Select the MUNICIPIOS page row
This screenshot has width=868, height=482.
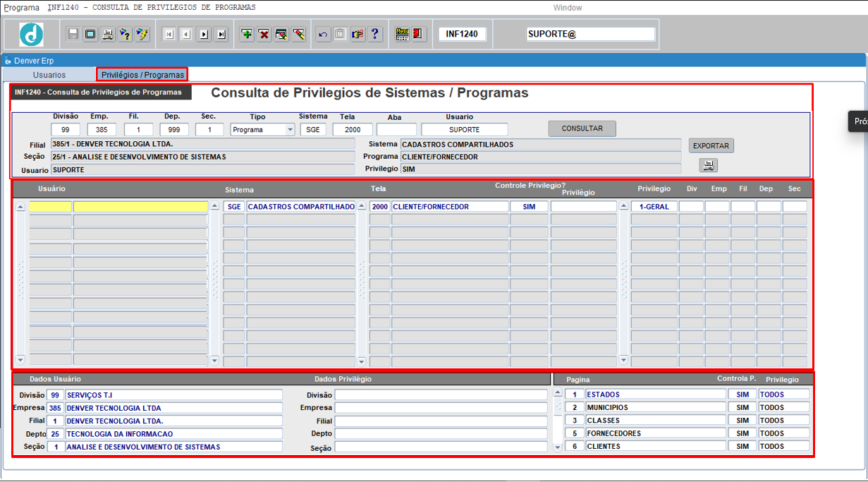(x=656, y=407)
